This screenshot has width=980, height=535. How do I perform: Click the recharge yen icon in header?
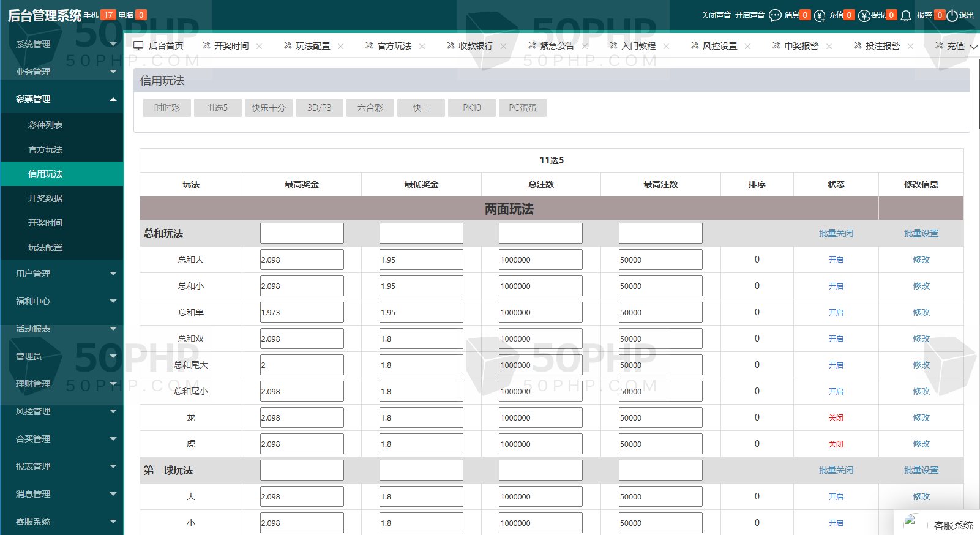(820, 15)
